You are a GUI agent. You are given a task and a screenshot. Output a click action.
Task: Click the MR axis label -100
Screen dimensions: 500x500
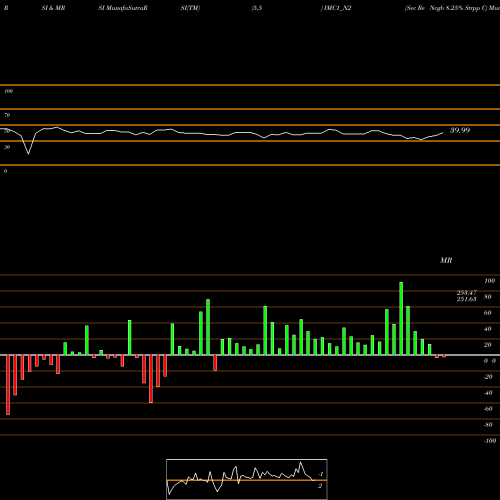[489, 441]
